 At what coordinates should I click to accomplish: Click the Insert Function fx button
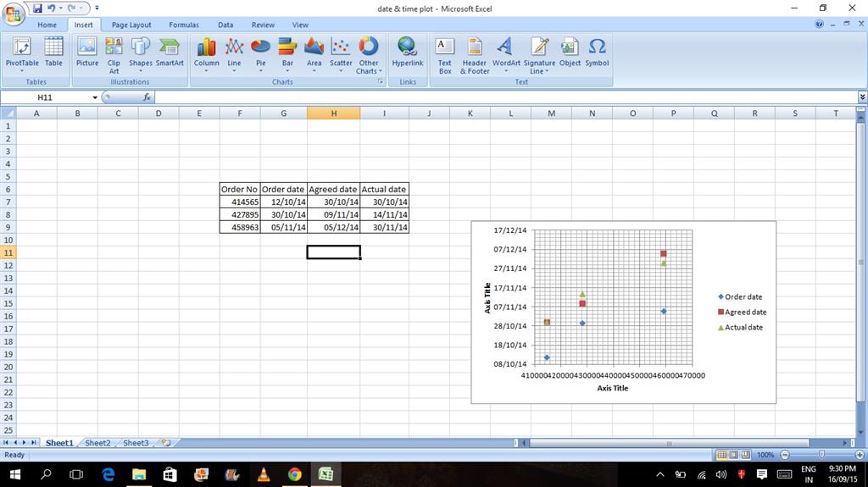147,97
